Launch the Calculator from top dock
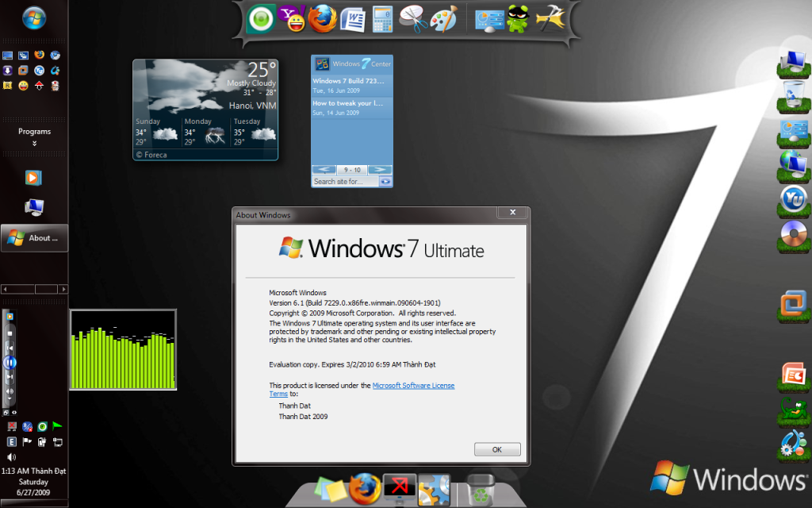 [x=383, y=21]
